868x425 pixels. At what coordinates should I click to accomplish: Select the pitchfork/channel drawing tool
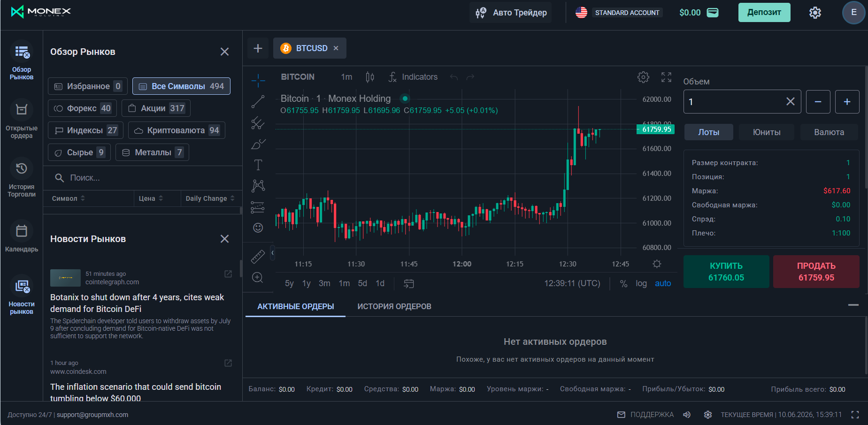pyautogui.click(x=258, y=123)
